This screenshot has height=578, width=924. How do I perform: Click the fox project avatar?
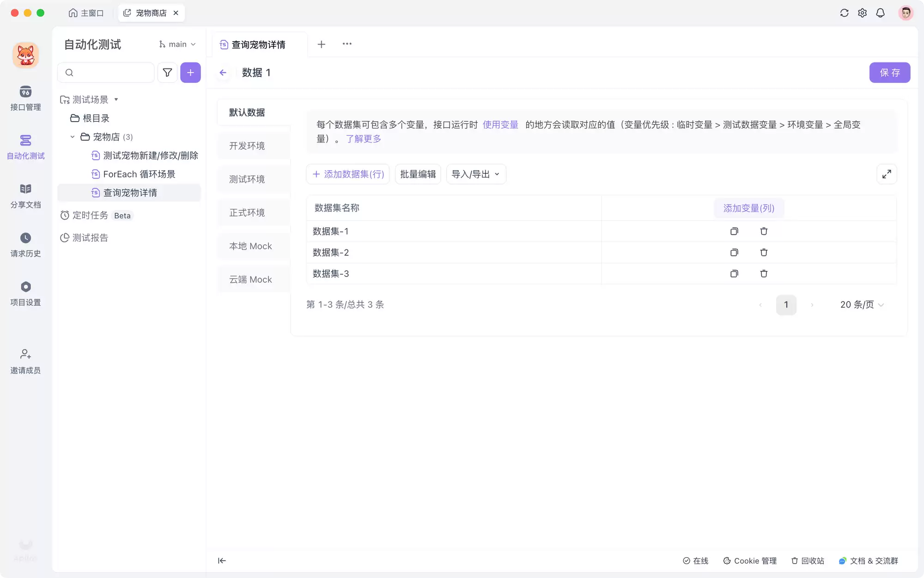coord(26,55)
